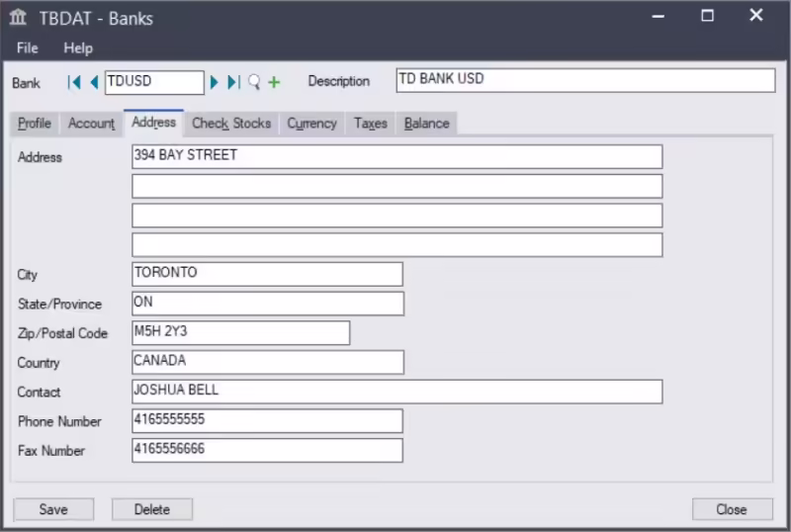The image size is (791, 532).
Task: Open the bank finder magnifier
Action: pyautogui.click(x=254, y=82)
